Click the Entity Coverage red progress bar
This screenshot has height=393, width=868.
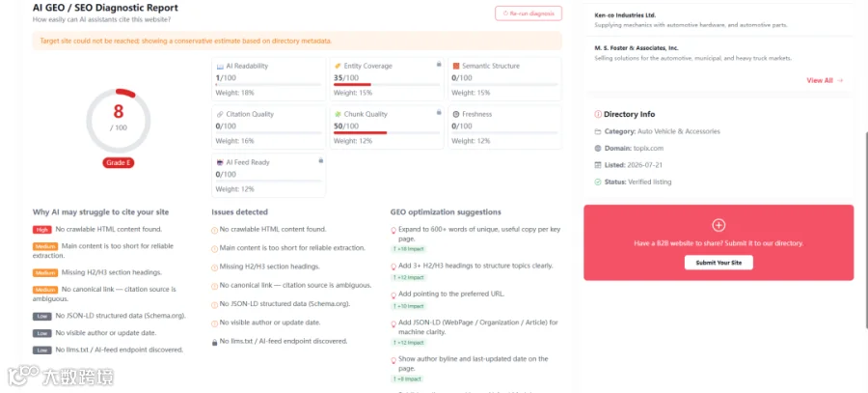[352, 84]
